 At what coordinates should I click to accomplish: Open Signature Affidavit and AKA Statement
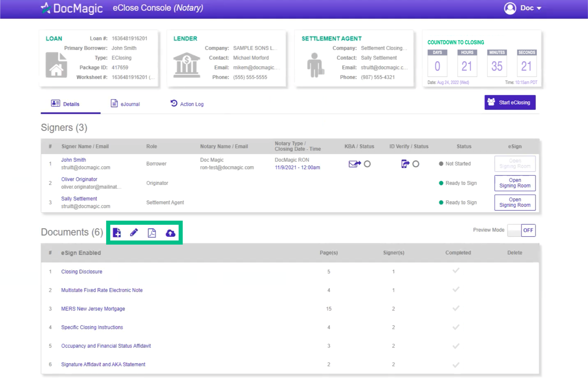(x=103, y=364)
